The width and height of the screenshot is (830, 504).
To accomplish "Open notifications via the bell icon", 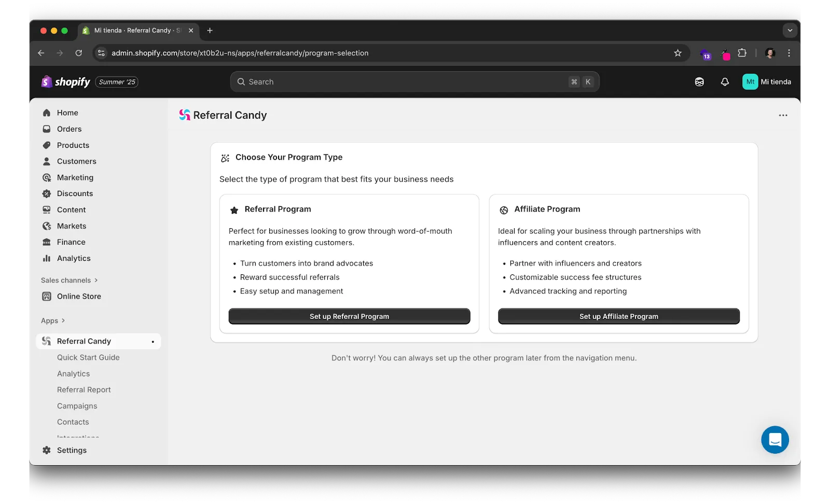I will [724, 81].
